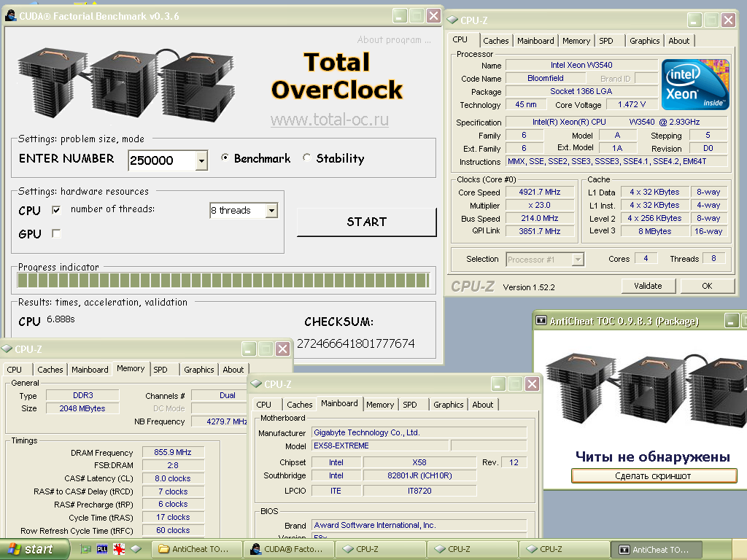Open the Processor #1 selection dropdown
The image size is (747, 560).
click(x=578, y=259)
